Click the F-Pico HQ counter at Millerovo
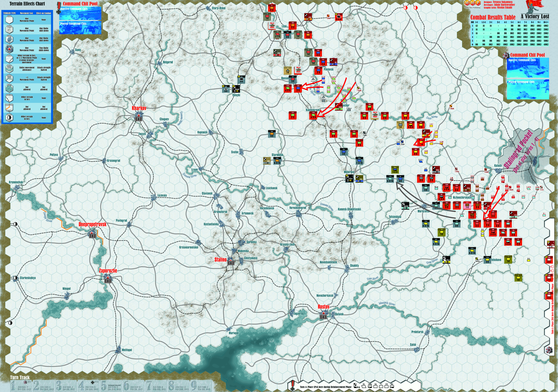Image resolution: width=558 pixels, height=392 pixels. point(349,179)
